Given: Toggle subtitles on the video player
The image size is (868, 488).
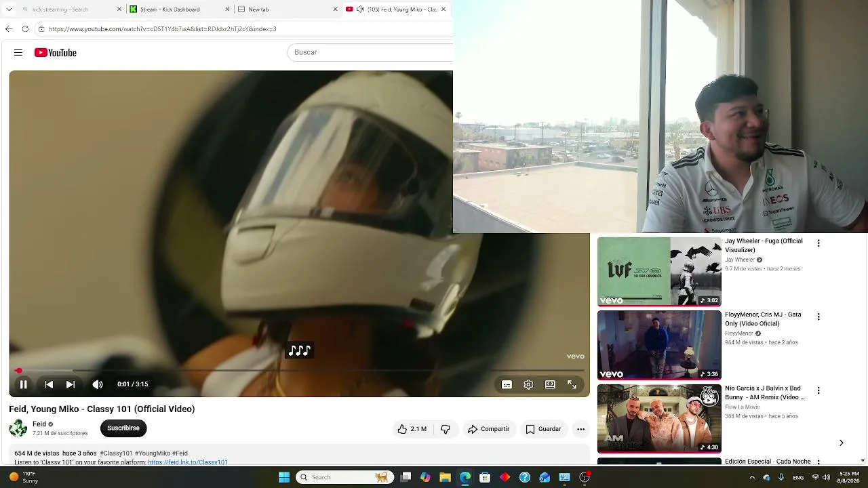Looking at the screenshot, I should click(507, 384).
